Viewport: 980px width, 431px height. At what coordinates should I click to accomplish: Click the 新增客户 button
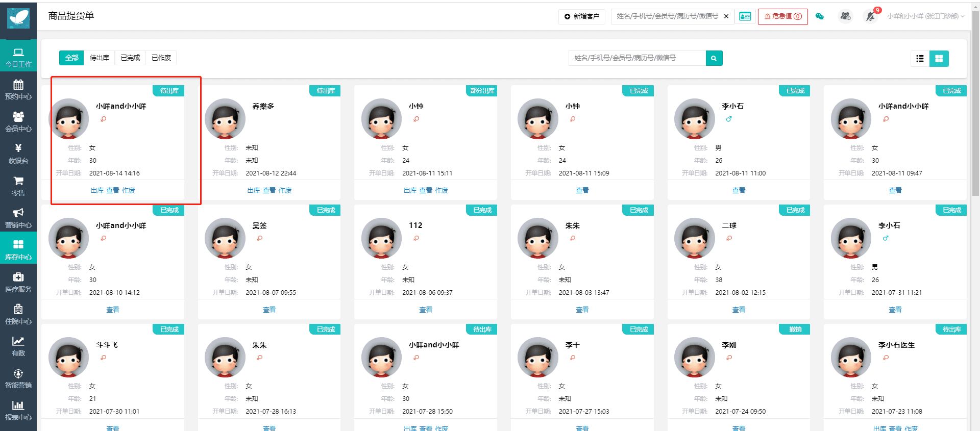[581, 16]
